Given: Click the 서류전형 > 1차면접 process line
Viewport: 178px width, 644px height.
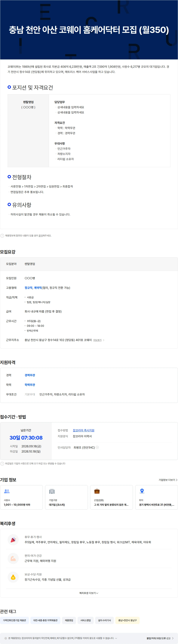Looking at the screenshot, I should (x=42, y=186).
